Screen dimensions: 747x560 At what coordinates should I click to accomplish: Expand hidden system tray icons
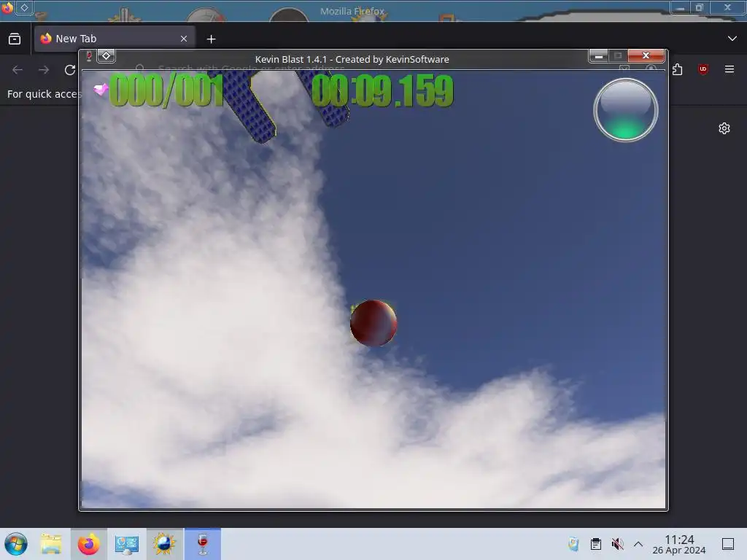tap(638, 544)
